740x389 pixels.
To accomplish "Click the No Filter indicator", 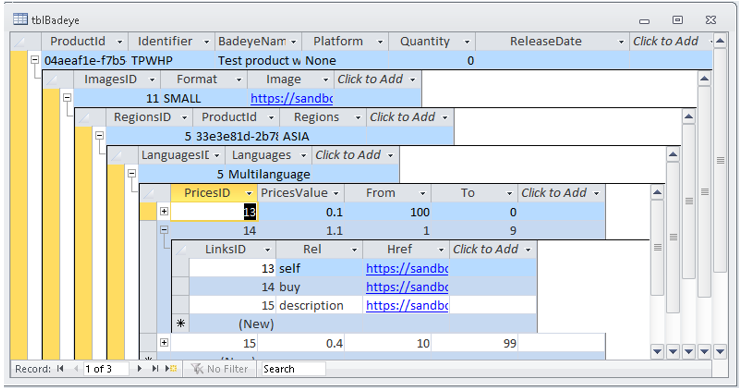I will coord(220,369).
